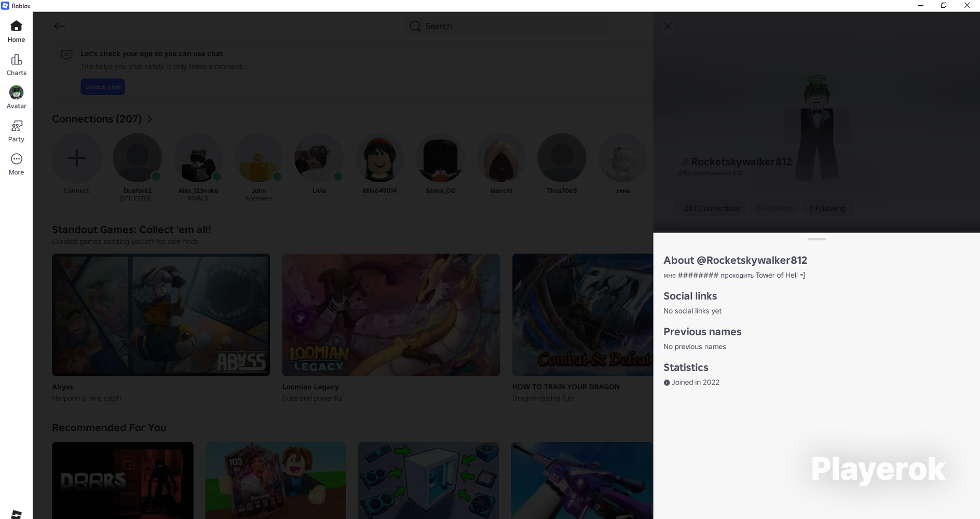Click the Roblox logo at sidebar bottom
Image resolution: width=980 pixels, height=519 pixels.
click(16, 514)
